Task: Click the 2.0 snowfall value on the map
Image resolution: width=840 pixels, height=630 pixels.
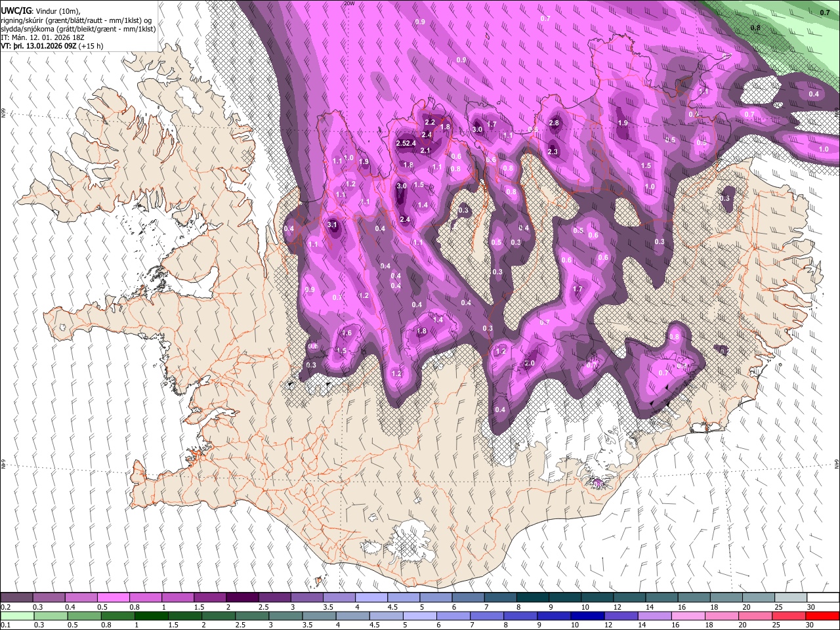Action: [530, 364]
